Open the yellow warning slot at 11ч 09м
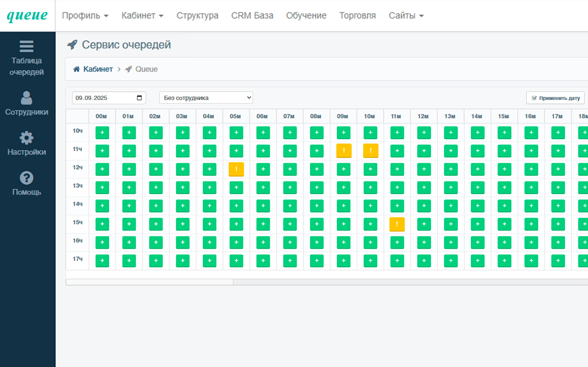588x367 pixels. 344,151
